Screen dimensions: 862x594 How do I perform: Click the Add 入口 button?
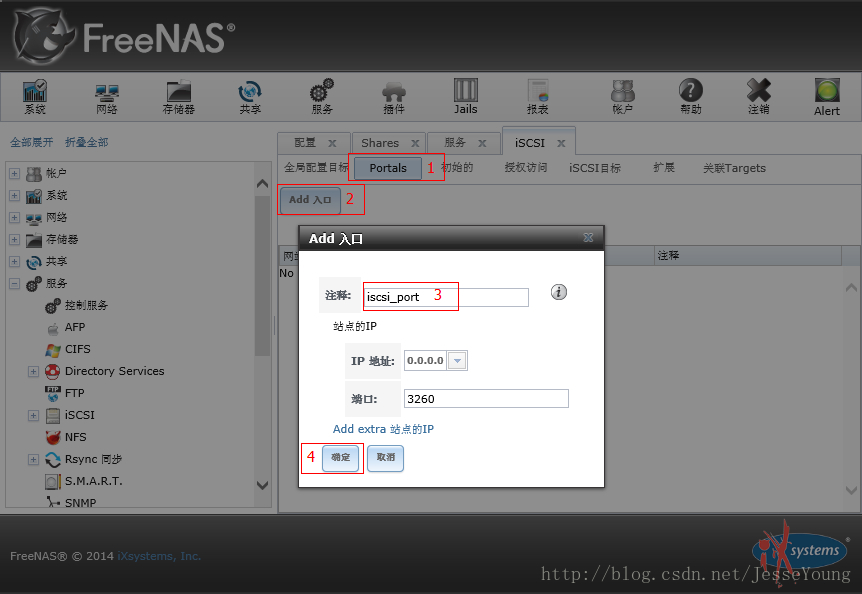[310, 200]
